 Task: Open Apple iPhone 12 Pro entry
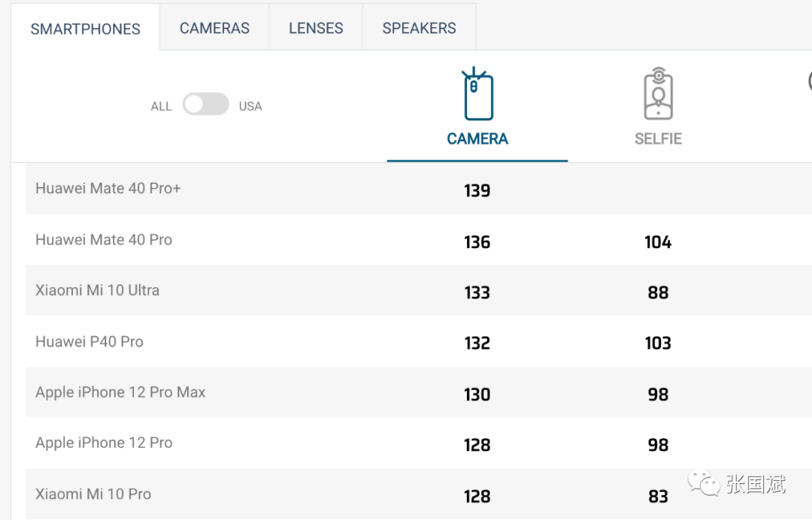[x=104, y=443]
